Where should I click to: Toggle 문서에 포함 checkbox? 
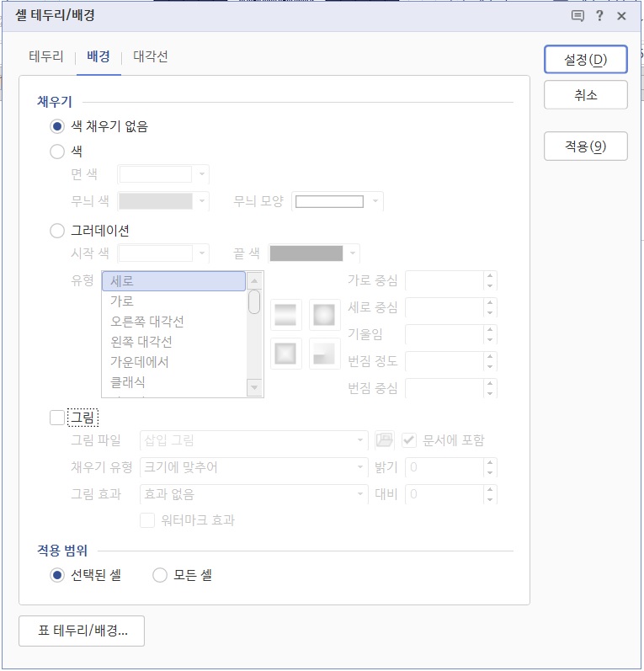tap(409, 440)
